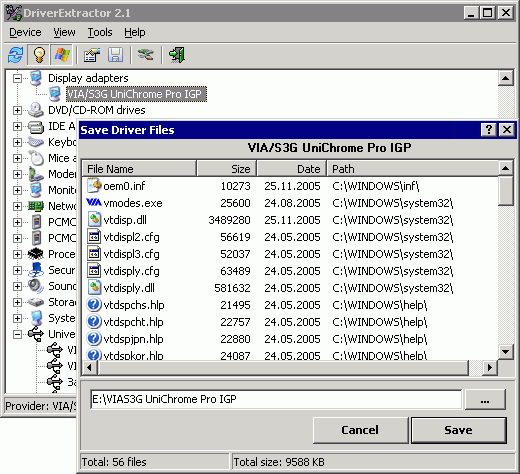The width and height of the screenshot is (520, 474).
Task: Expand the Keyboards tree node
Action: 17,142
